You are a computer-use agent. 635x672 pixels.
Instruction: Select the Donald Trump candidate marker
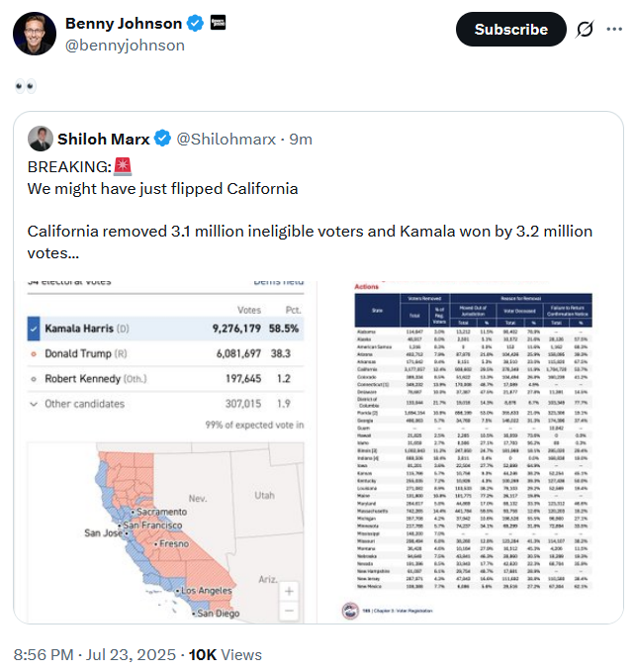[x=34, y=354]
